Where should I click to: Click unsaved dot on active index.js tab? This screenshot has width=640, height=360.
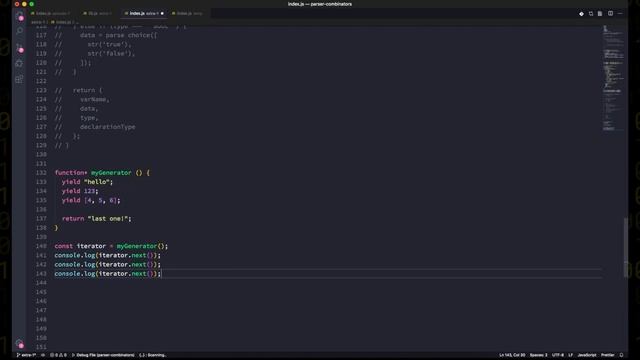[162, 13]
